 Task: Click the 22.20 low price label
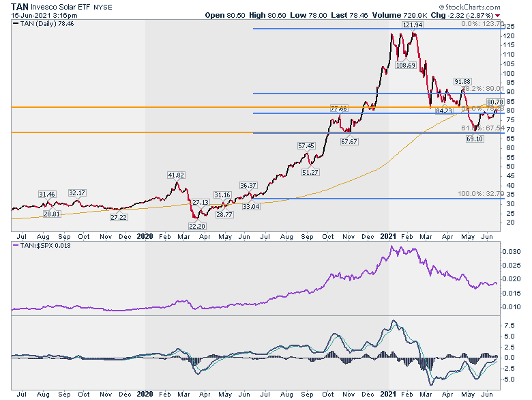click(197, 226)
